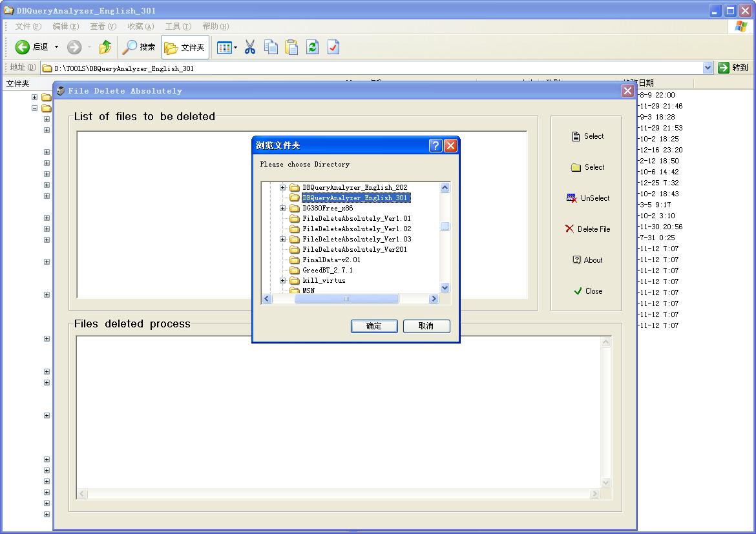
Task: Click the directory tree vertical scrollbar thumb
Action: pos(445,227)
